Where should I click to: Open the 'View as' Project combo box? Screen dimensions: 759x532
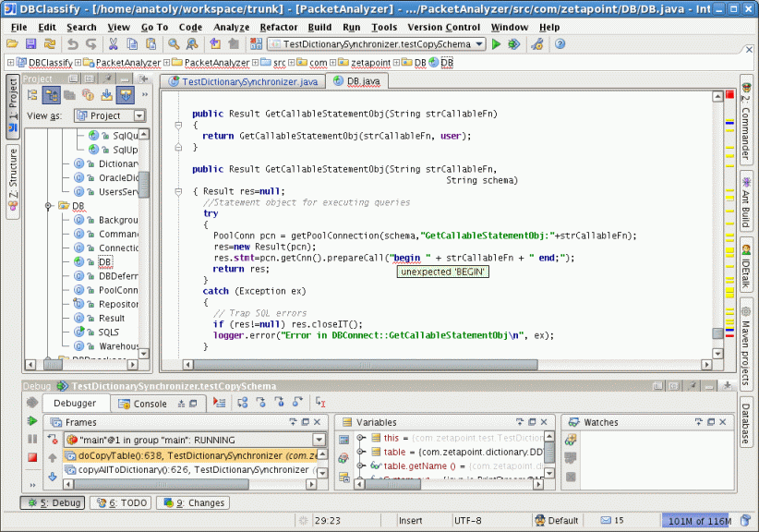coord(110,115)
